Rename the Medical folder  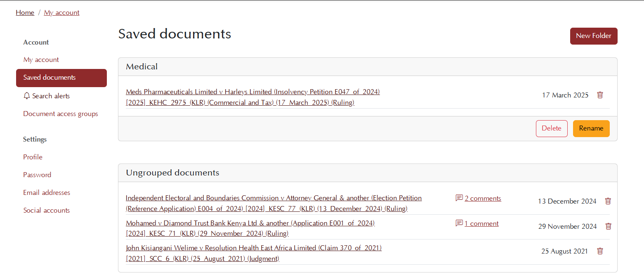(591, 128)
